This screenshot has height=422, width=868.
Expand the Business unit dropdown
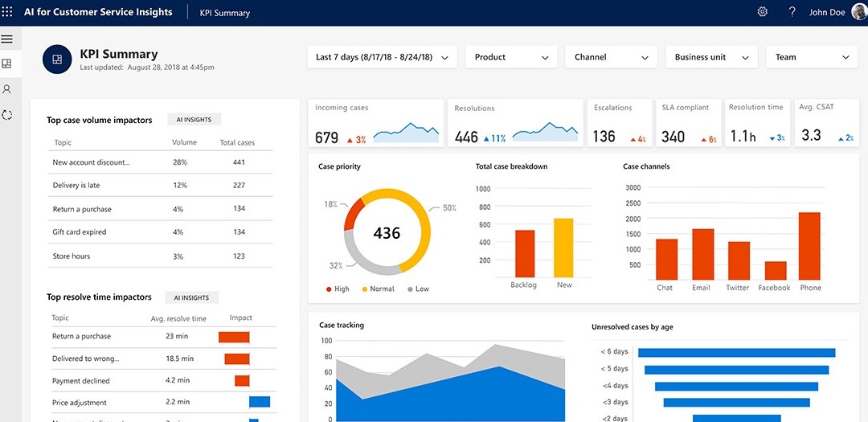coord(711,57)
